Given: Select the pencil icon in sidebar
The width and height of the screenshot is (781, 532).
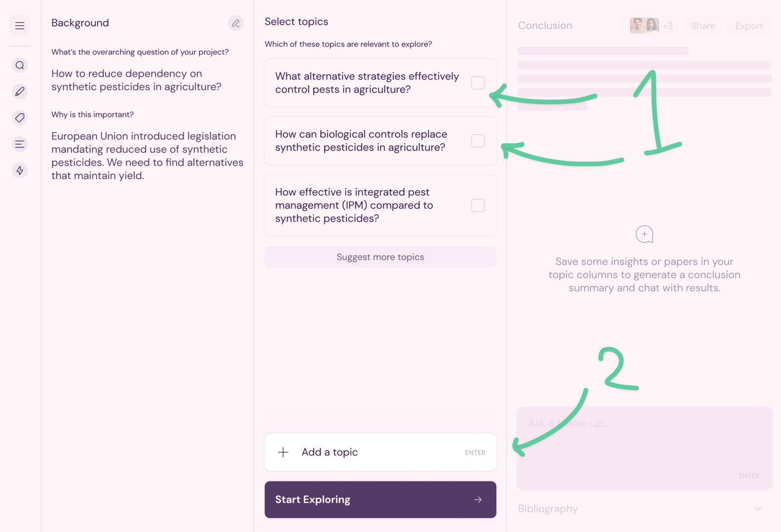Looking at the screenshot, I should [x=20, y=91].
